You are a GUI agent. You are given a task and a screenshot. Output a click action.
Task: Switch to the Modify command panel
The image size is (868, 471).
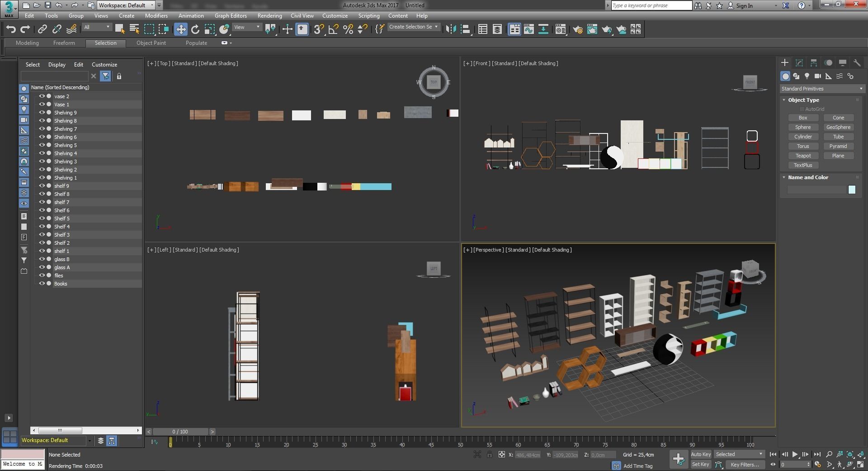pyautogui.click(x=799, y=63)
